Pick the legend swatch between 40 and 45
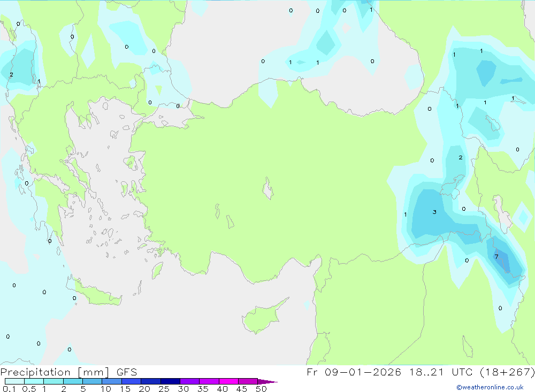The height and width of the screenshot is (392, 535). point(228,381)
